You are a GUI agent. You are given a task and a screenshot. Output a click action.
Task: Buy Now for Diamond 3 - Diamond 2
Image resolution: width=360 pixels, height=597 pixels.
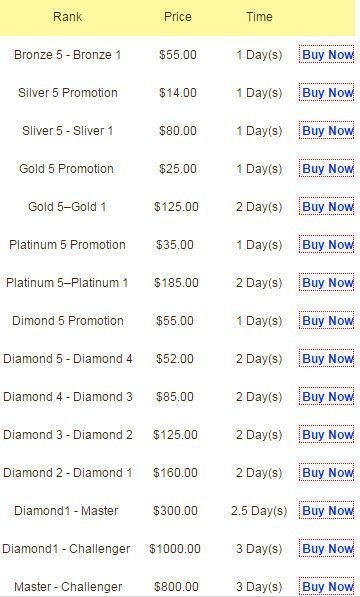click(327, 435)
